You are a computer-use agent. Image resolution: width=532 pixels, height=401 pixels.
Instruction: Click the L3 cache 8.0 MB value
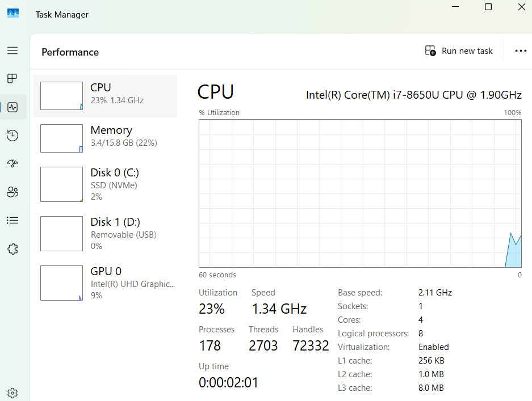click(431, 388)
